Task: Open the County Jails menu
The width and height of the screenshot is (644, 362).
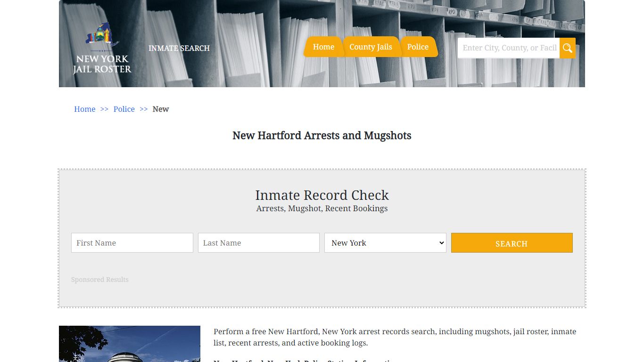Action: (x=371, y=47)
